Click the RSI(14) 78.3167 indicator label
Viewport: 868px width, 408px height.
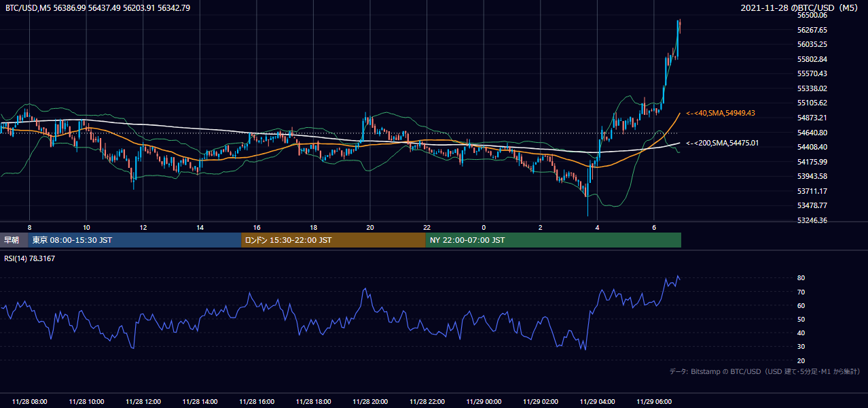pyautogui.click(x=31, y=258)
